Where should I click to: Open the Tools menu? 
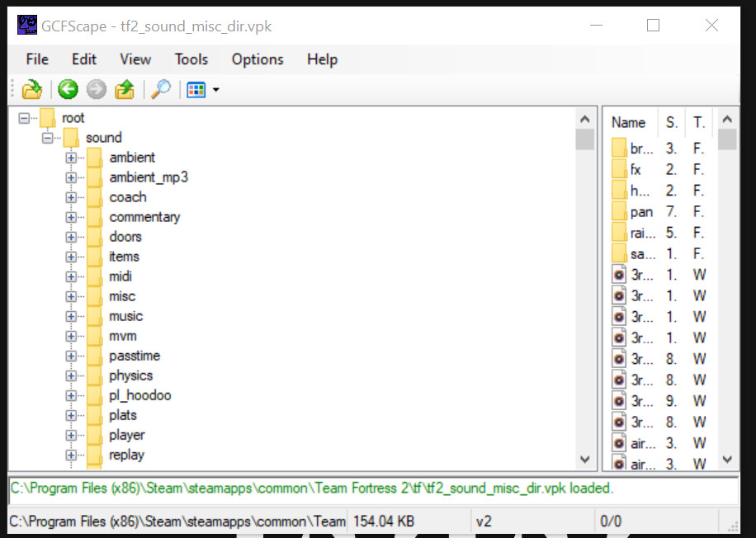(191, 59)
